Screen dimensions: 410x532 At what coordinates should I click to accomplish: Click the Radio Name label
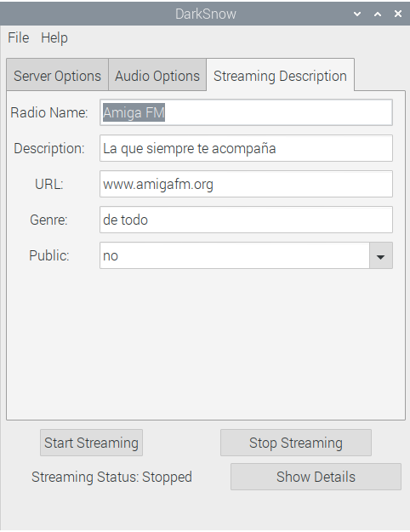[x=49, y=112]
